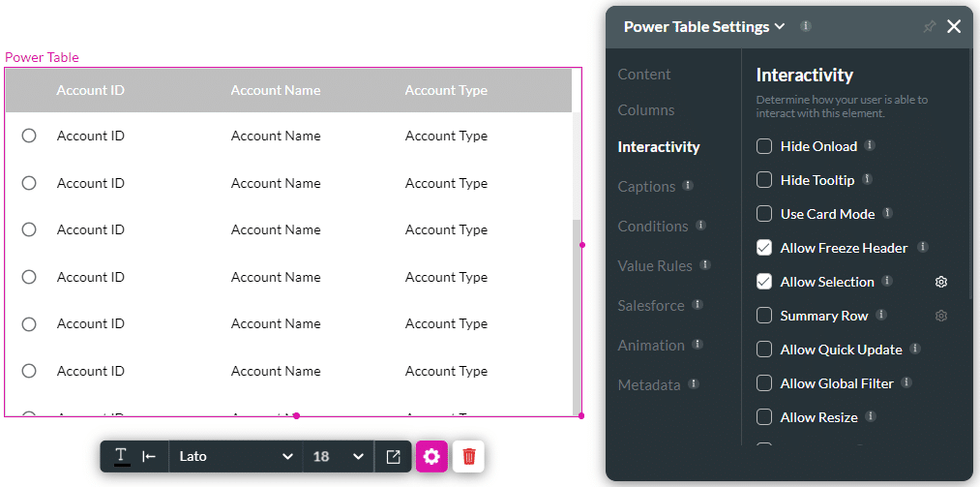Select the first Account ID row radio button

[29, 136]
